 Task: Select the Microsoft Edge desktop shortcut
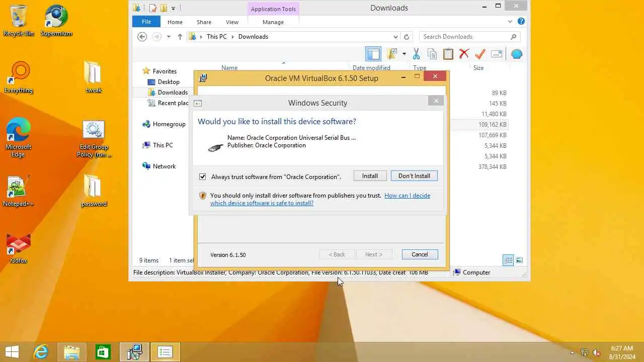(19, 138)
